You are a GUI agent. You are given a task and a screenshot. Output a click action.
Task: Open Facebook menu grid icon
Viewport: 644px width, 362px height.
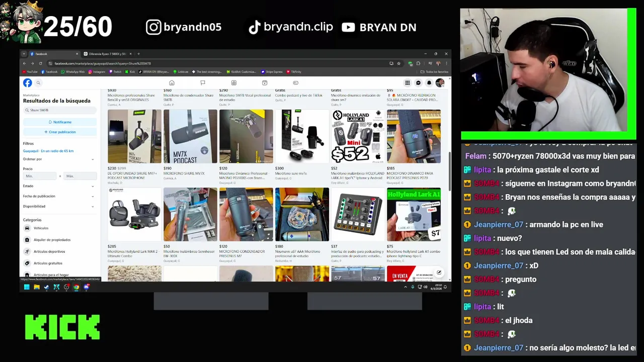pos(408,83)
